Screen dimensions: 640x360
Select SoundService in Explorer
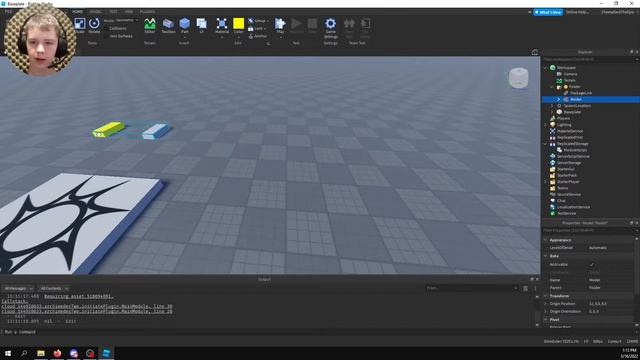coord(569,194)
